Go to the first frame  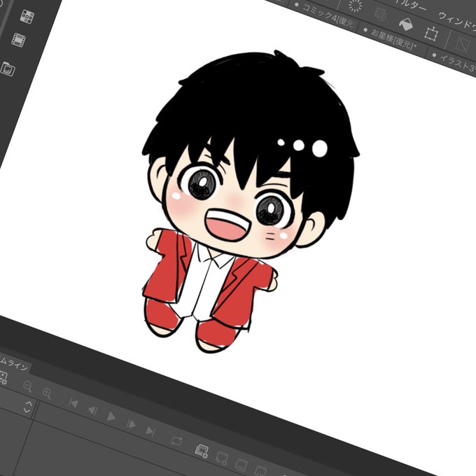pyautogui.click(x=73, y=403)
